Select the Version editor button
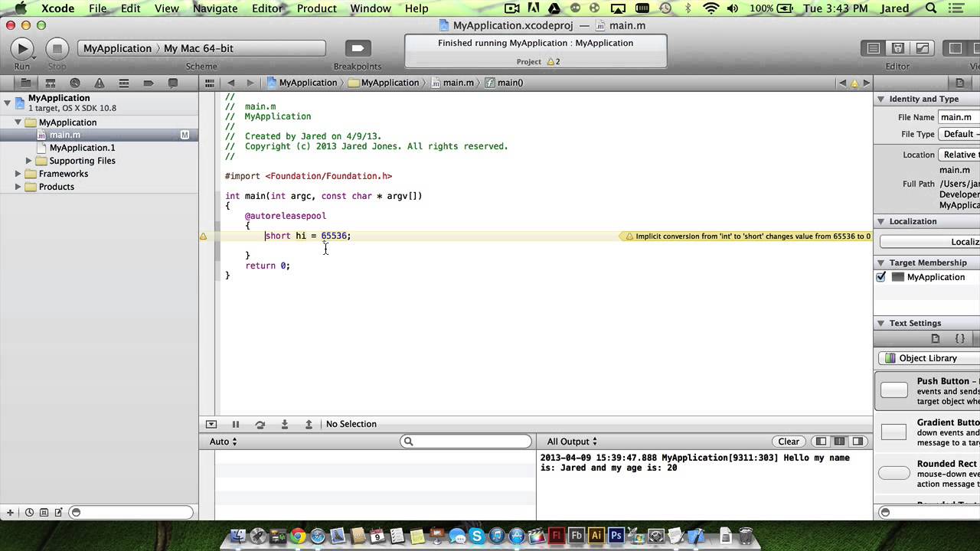980x551 pixels. coord(923,48)
